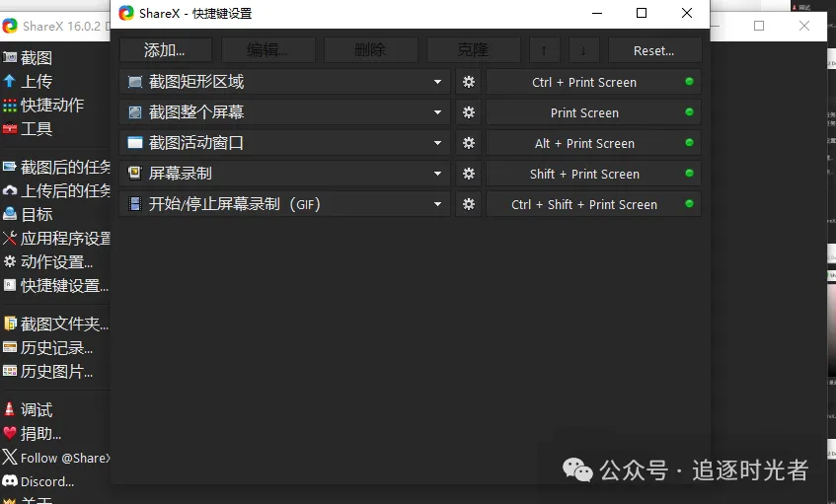Open 捐助... in ShareX main window
The width and height of the screenshot is (836, 504).
(32, 434)
